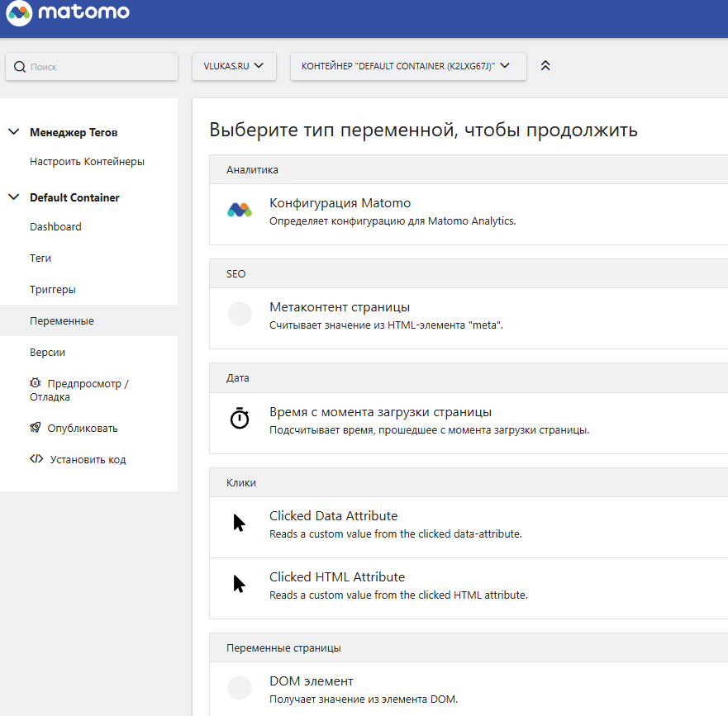
Task: Open the Версии sidebar item
Action: click(x=48, y=353)
